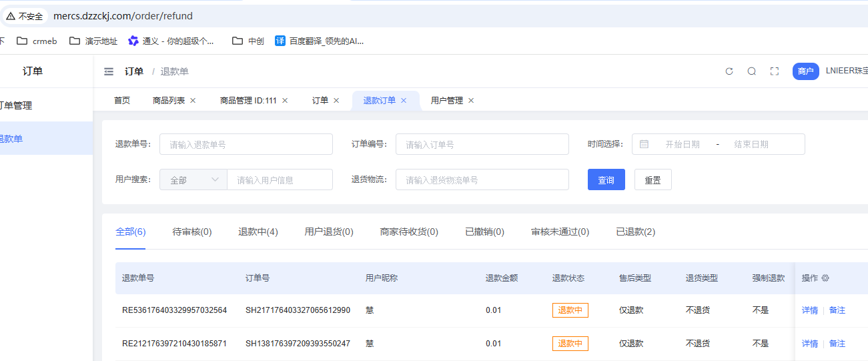
Task: Click the refresh icon in header
Action: [x=729, y=71]
